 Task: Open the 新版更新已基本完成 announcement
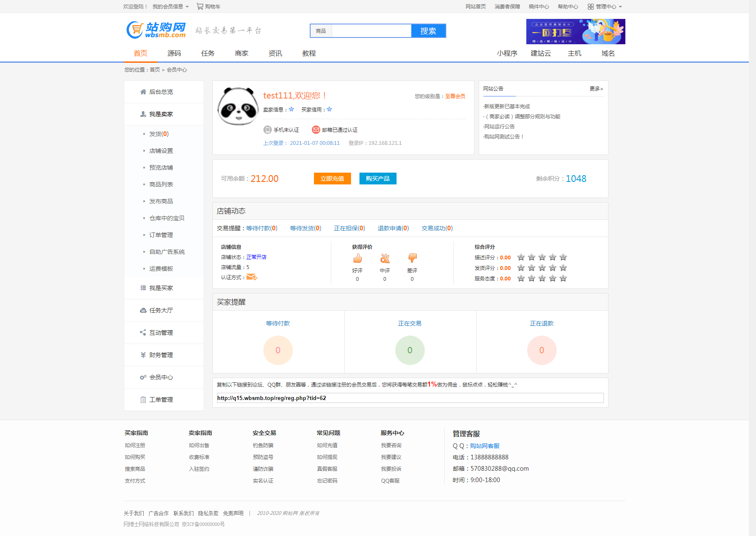[507, 107]
